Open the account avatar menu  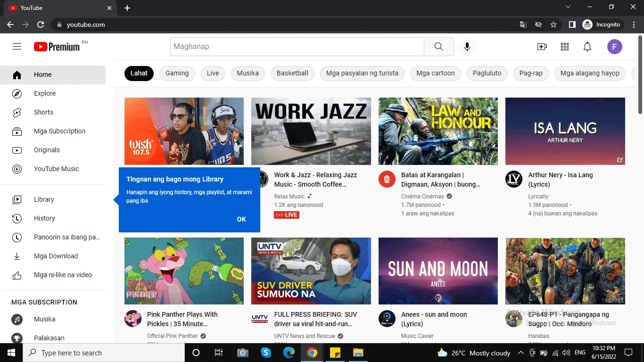point(615,47)
